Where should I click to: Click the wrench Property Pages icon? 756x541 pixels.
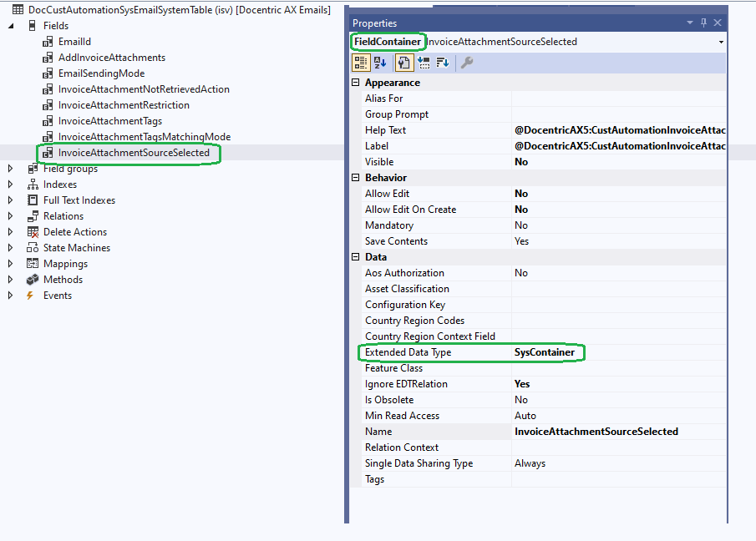coord(467,63)
